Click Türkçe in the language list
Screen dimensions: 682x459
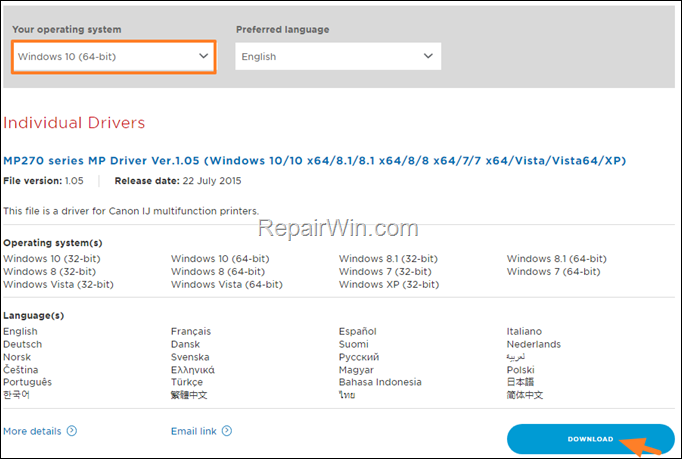click(187, 382)
